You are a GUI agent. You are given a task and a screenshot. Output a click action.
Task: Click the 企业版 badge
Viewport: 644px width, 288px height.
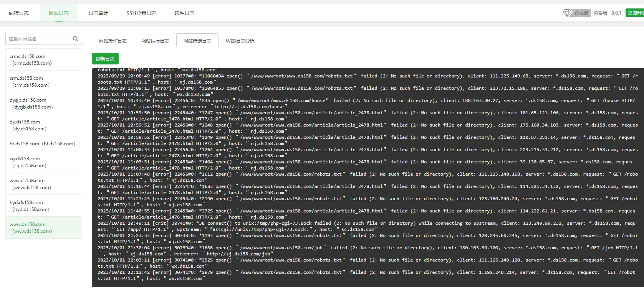[x=581, y=13]
